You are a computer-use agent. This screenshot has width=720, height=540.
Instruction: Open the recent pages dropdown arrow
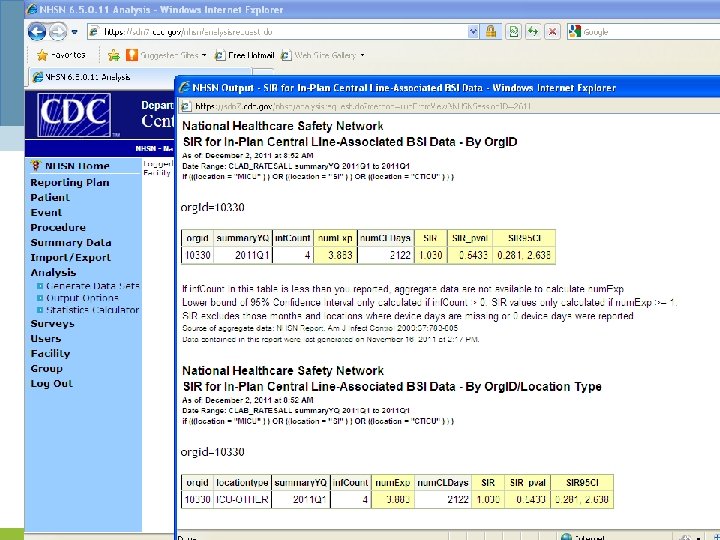point(74,32)
